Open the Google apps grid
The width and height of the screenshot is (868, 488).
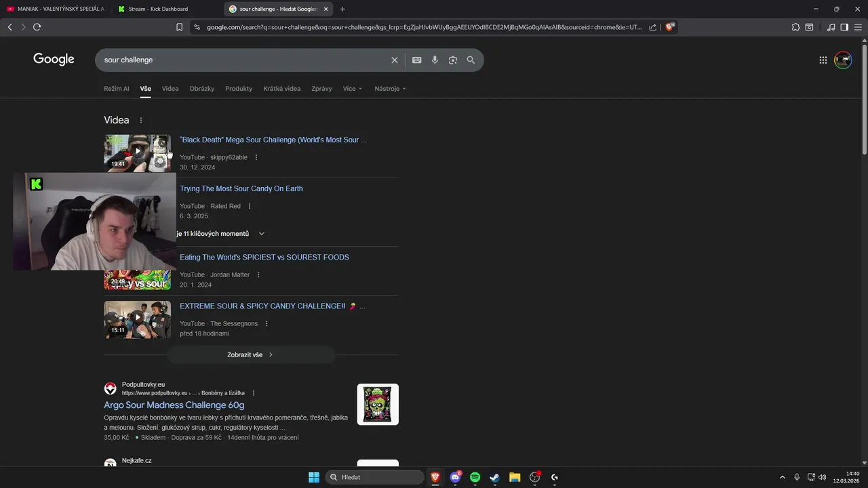pos(823,60)
